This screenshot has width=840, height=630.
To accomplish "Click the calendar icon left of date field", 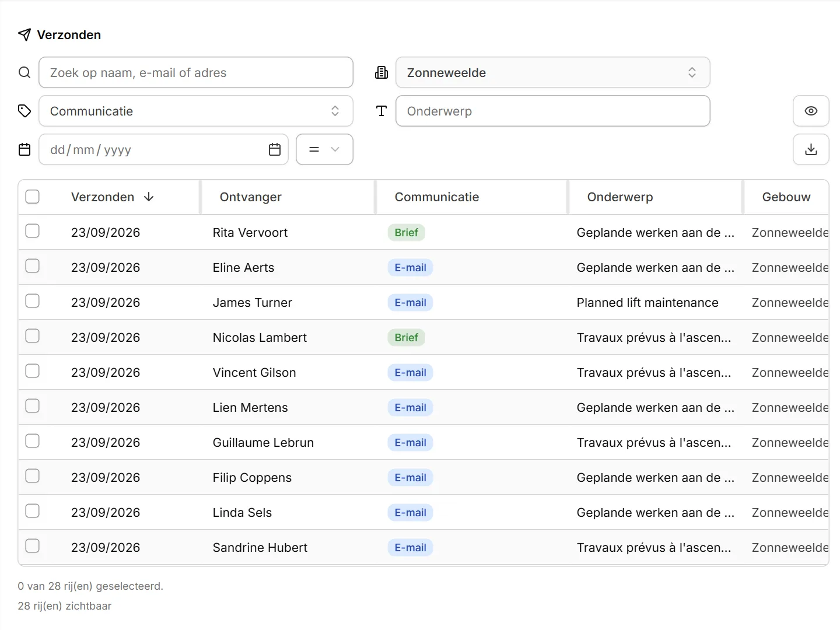I will 24,149.
